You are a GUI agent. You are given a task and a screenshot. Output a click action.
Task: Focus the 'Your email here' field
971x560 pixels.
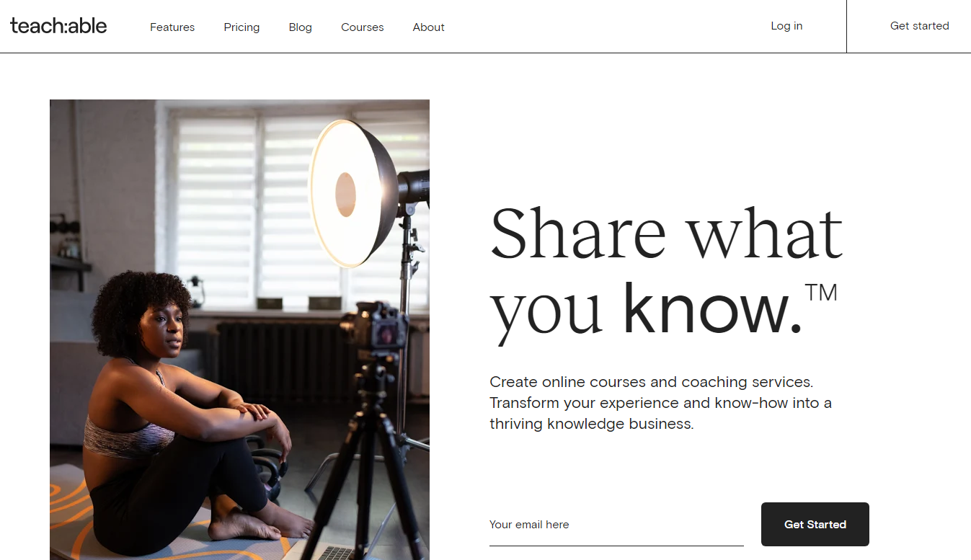click(x=616, y=525)
